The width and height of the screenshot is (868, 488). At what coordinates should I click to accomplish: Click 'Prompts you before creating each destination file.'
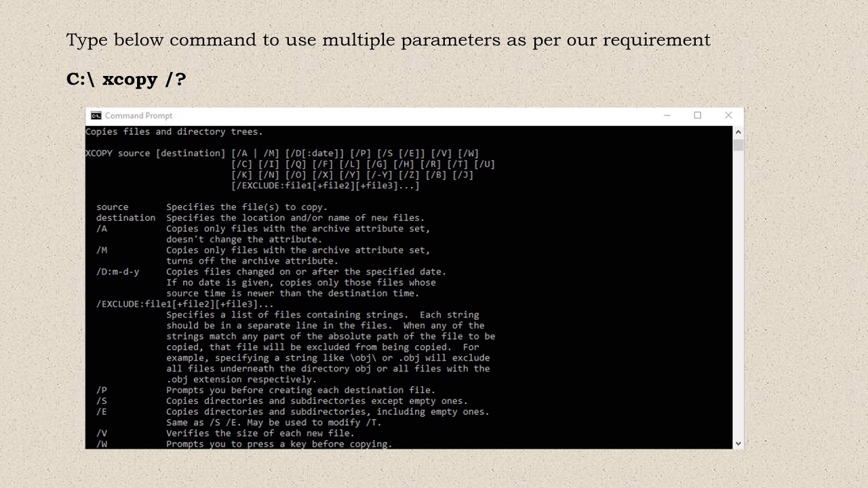point(301,390)
